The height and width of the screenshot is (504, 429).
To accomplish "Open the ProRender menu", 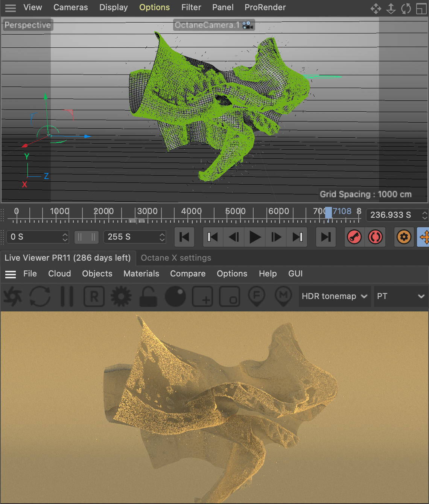I will click(265, 8).
